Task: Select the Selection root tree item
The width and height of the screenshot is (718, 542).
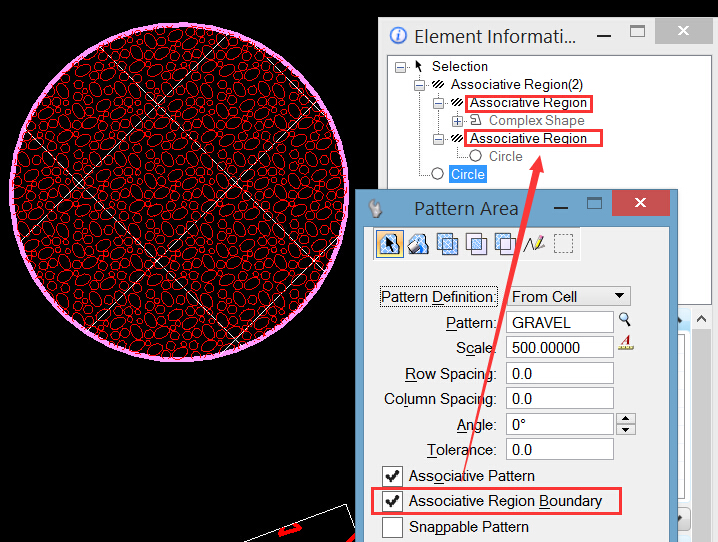Action: pyautogui.click(x=460, y=66)
